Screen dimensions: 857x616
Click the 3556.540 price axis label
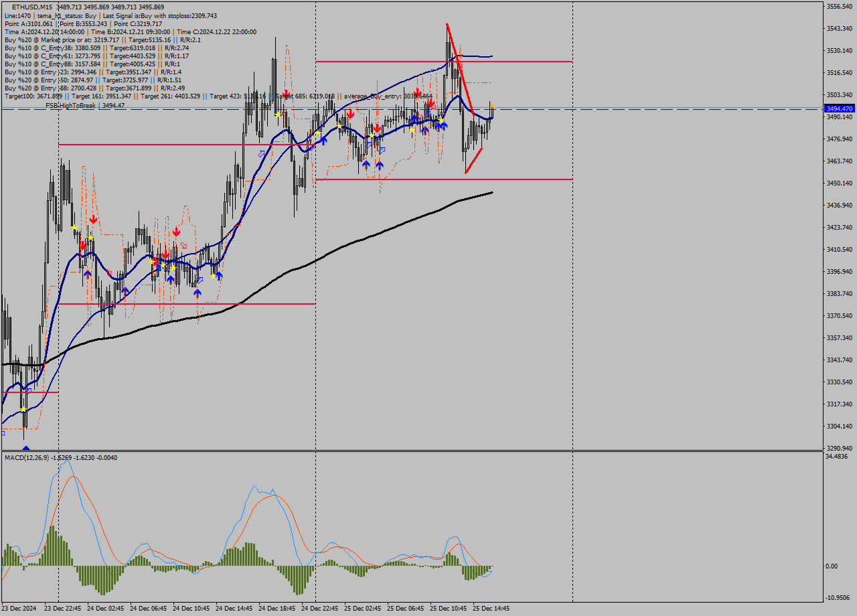(x=840, y=7)
